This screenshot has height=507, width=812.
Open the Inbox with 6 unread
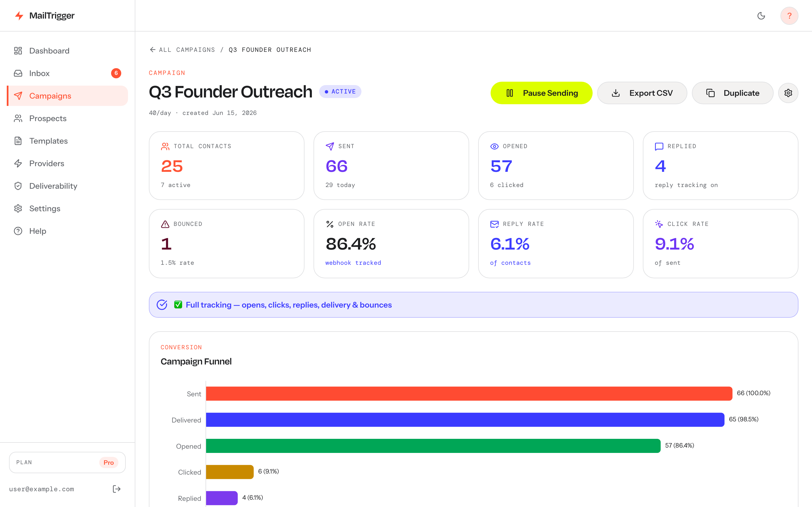67,73
